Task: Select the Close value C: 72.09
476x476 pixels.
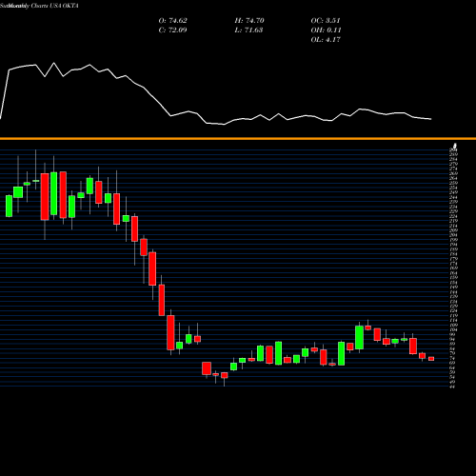Action: 172,30
